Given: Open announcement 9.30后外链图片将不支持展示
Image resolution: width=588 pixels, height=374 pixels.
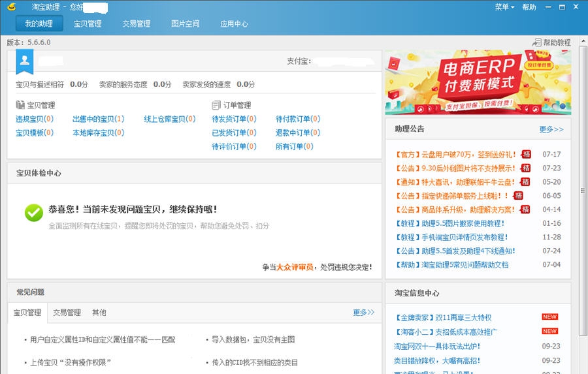Looking at the screenshot, I should point(455,168).
